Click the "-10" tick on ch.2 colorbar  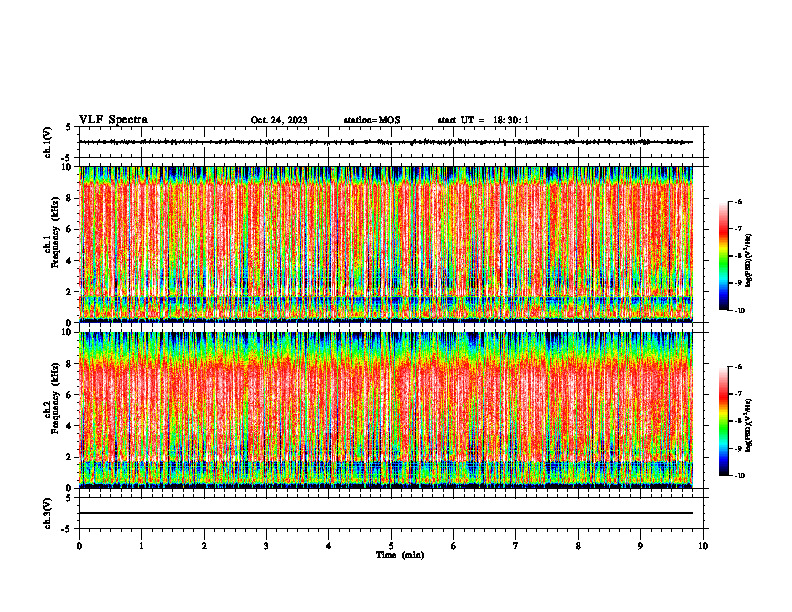[x=740, y=476]
